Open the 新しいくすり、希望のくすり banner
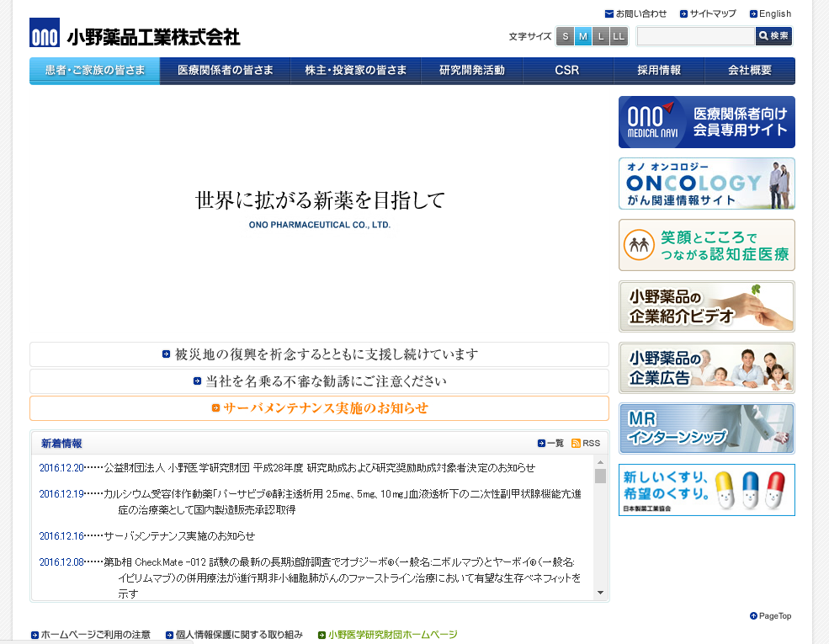This screenshot has height=644, width=829. (707, 490)
